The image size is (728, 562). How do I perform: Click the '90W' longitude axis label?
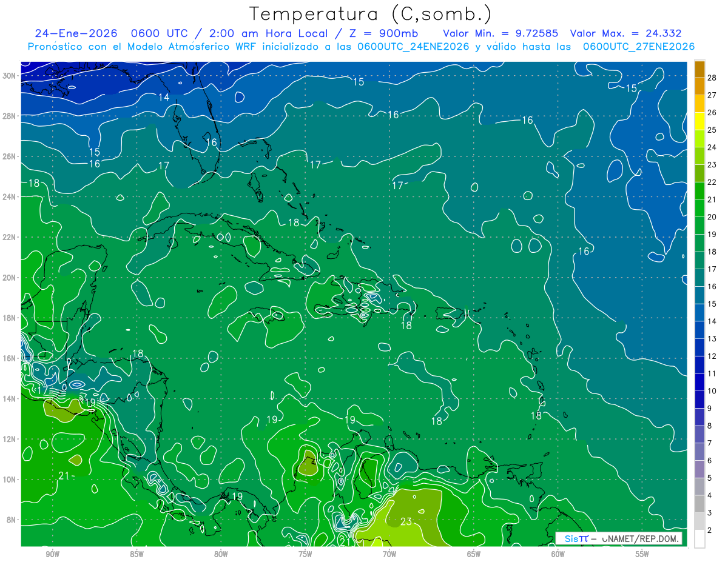[52, 554]
